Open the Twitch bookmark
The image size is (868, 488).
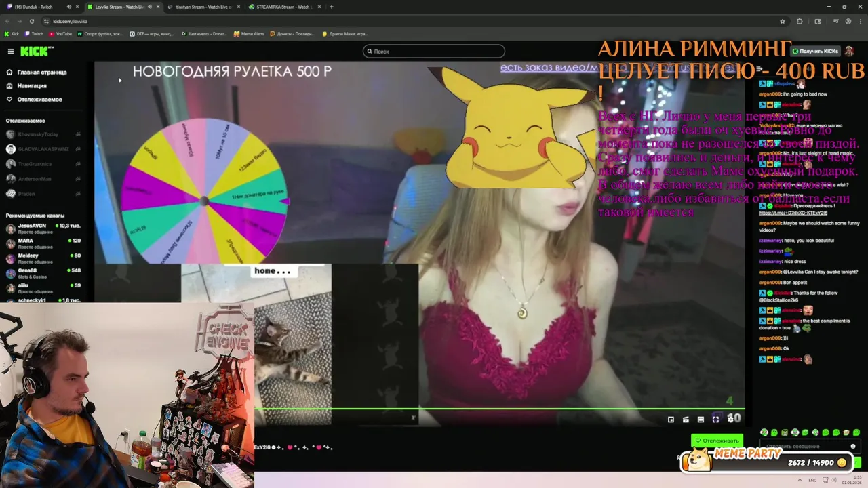[35, 33]
